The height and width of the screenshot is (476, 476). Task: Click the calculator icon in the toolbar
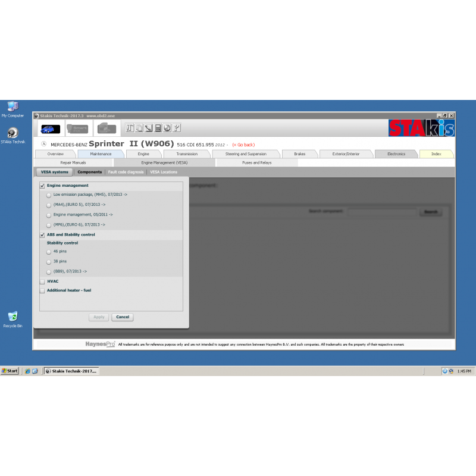157,128
